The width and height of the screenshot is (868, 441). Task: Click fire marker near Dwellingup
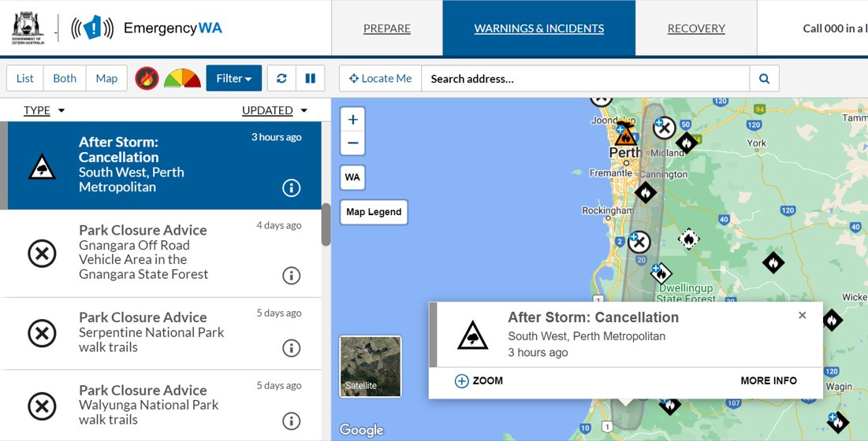pyautogui.click(x=661, y=273)
